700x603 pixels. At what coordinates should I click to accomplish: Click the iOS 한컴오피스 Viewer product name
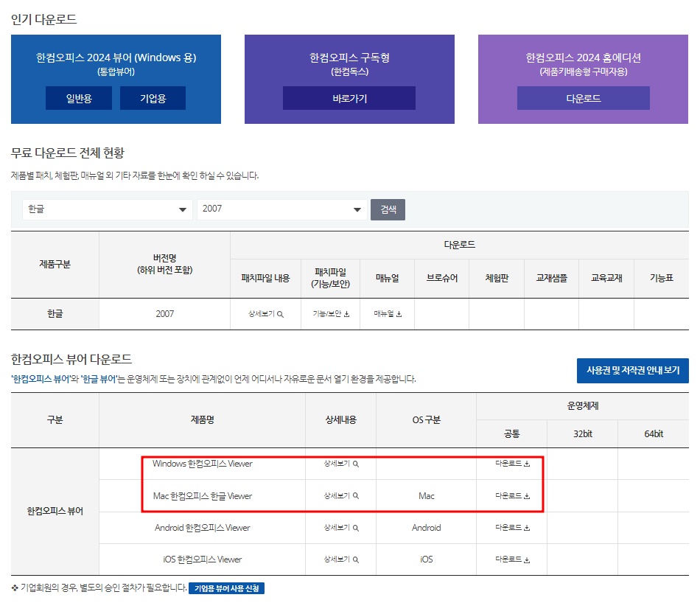(202, 560)
